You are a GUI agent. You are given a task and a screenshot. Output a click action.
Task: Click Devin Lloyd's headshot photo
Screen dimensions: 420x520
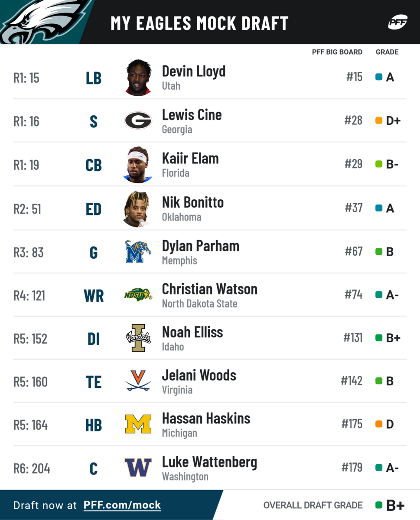point(139,78)
